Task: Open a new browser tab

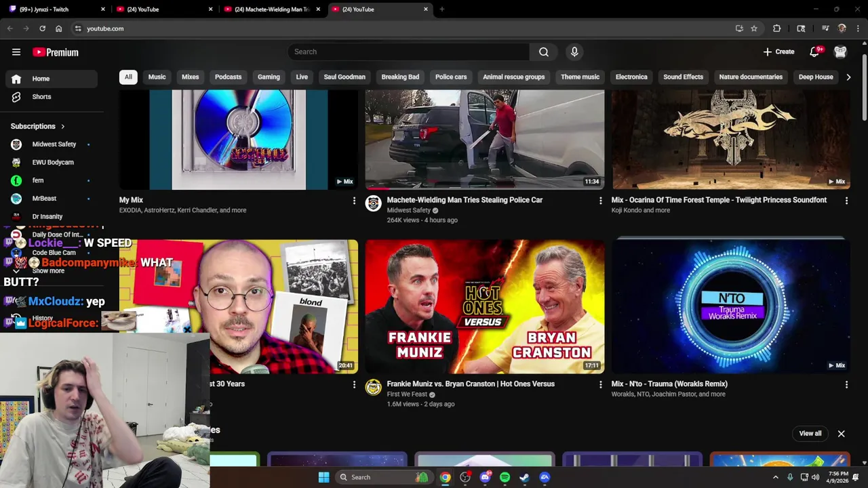Action: pos(441,9)
